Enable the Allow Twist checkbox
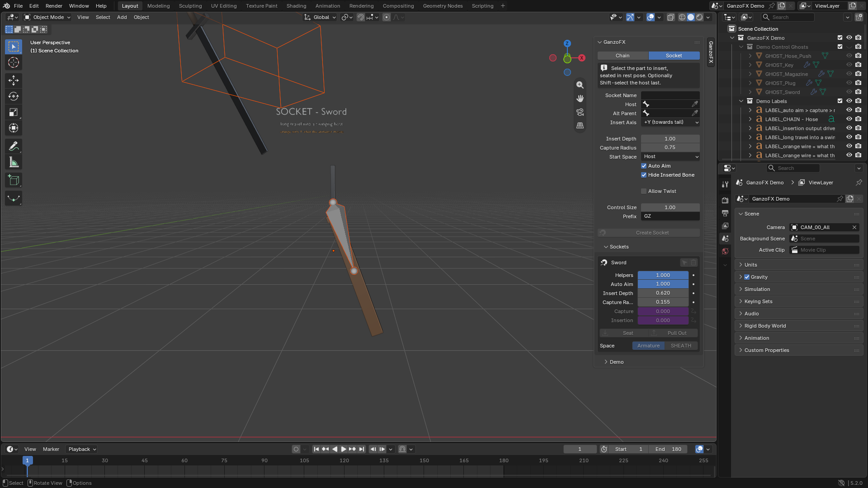Viewport: 868px width, 488px height. pos(644,191)
